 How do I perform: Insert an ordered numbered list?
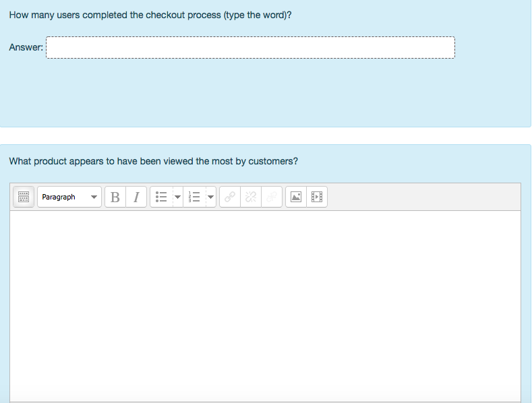194,197
